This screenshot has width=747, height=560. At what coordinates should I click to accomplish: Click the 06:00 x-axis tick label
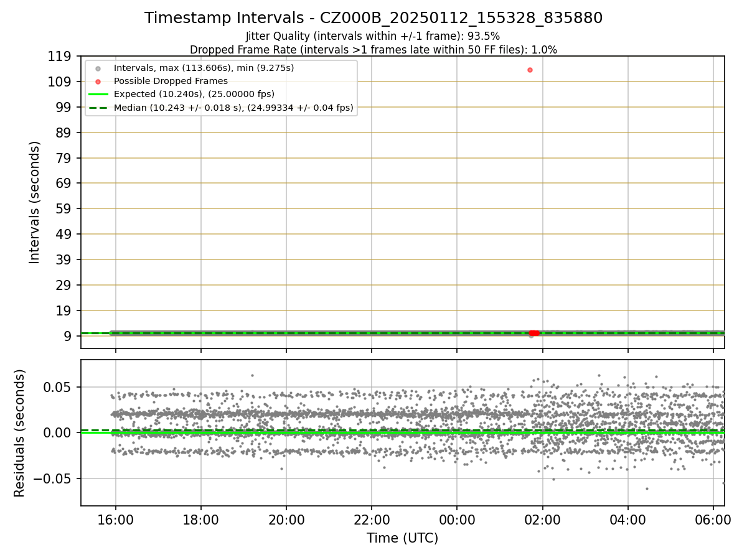click(x=713, y=520)
